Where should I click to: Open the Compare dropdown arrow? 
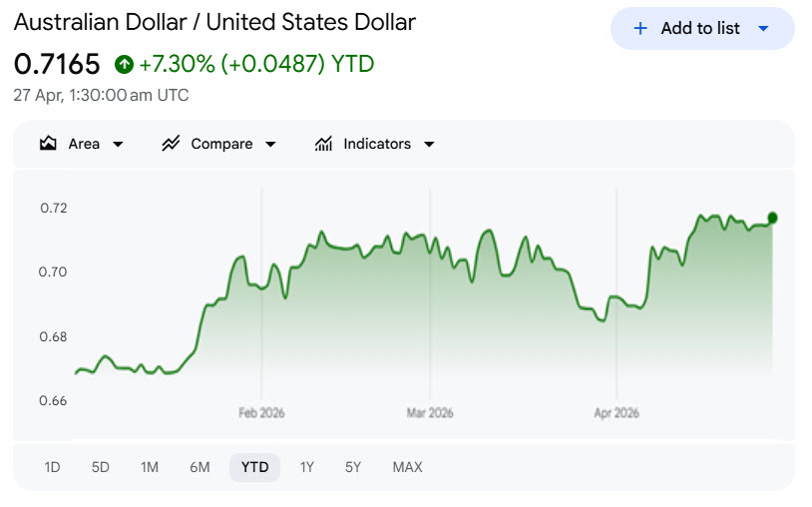click(270, 145)
